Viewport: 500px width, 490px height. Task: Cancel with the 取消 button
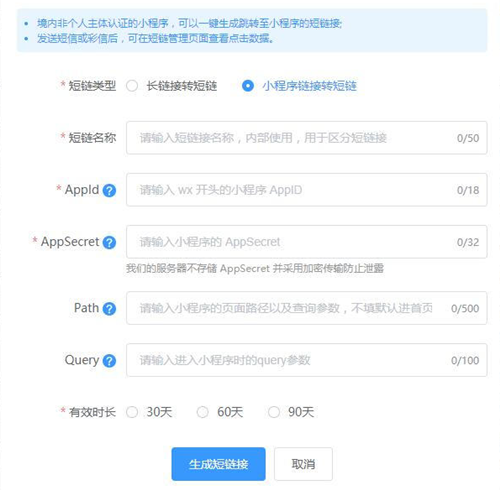pos(303,464)
